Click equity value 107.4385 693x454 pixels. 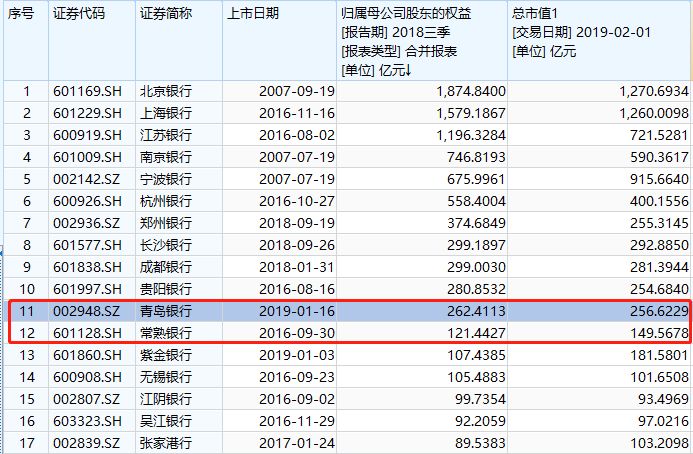coord(476,355)
